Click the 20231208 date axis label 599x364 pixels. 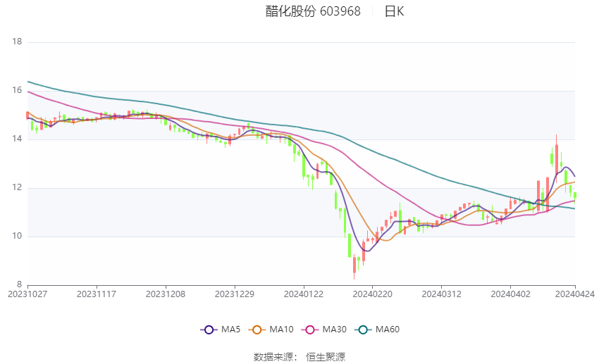point(166,294)
